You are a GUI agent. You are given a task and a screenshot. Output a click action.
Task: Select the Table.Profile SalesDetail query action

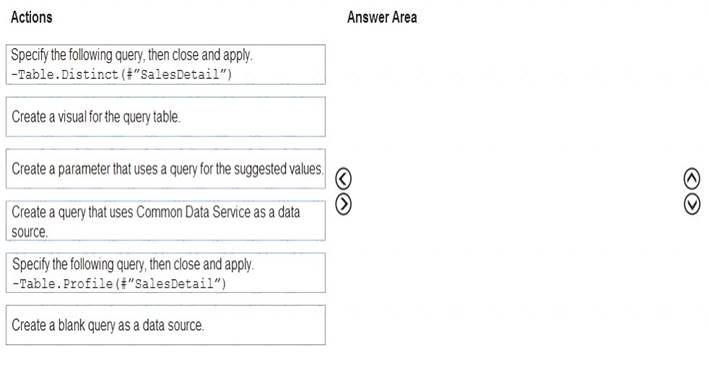click(165, 273)
